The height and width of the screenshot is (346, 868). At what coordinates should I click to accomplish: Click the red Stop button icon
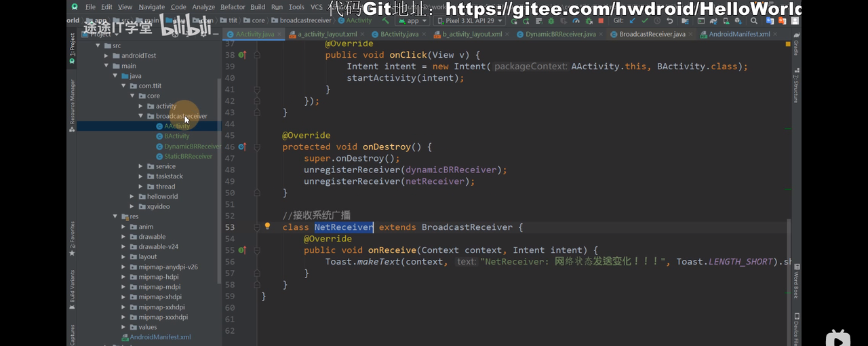pos(600,21)
